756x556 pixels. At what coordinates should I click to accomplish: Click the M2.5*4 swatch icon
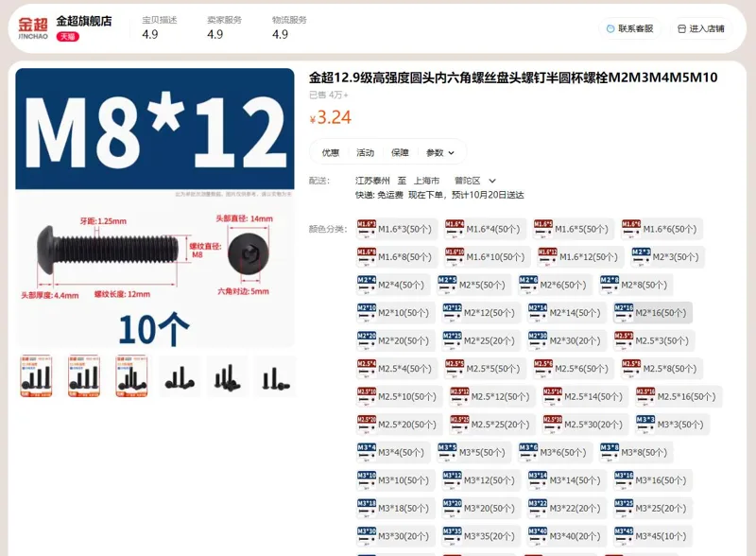tap(367, 369)
